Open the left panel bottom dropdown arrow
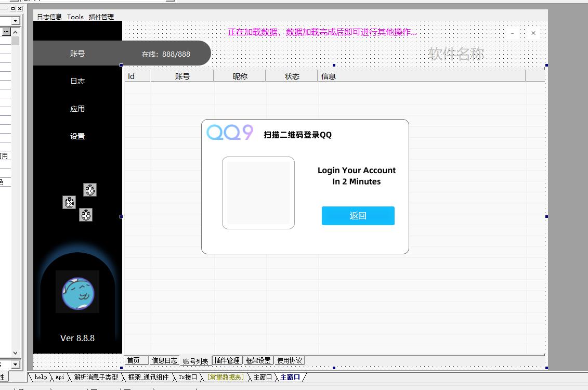588x390 pixels. [x=15, y=365]
